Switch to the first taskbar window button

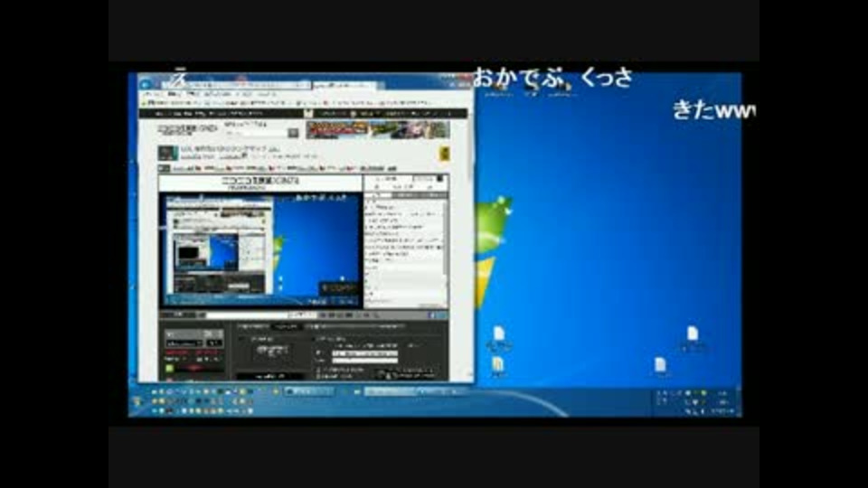(x=309, y=391)
